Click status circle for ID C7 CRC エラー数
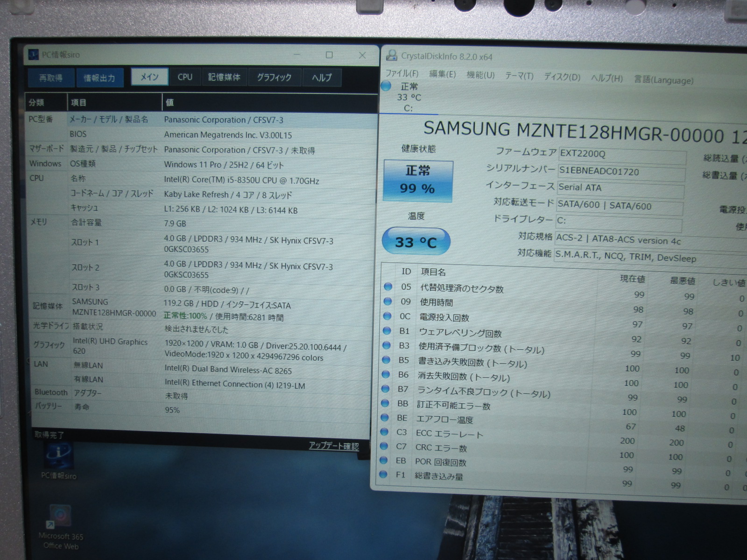Screen dimensions: 747x560 pos(384,446)
